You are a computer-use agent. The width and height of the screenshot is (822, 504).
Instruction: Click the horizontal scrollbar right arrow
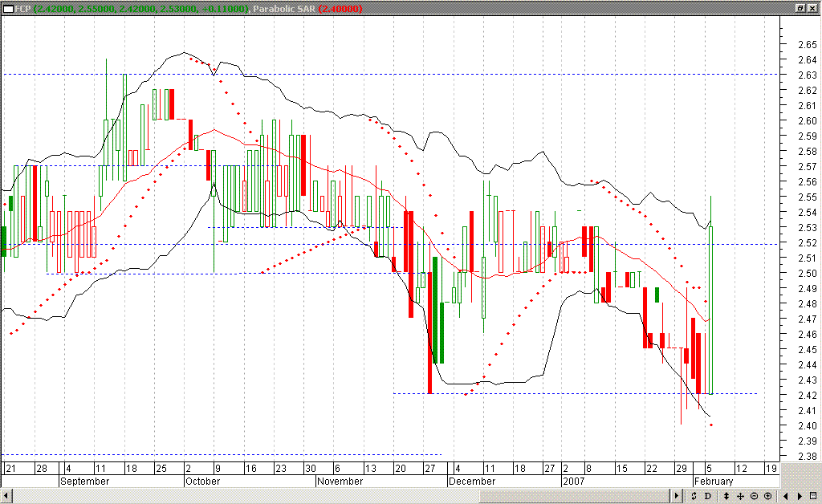click(x=677, y=496)
